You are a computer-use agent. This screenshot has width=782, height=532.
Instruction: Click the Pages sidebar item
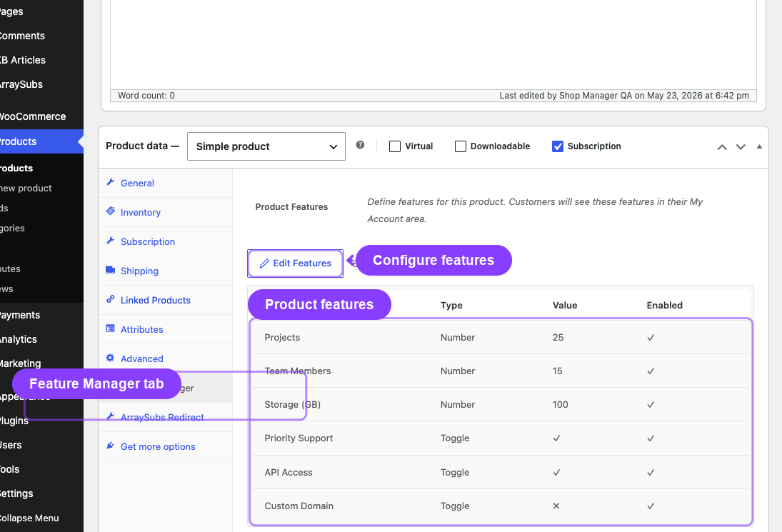(x=41, y=11)
